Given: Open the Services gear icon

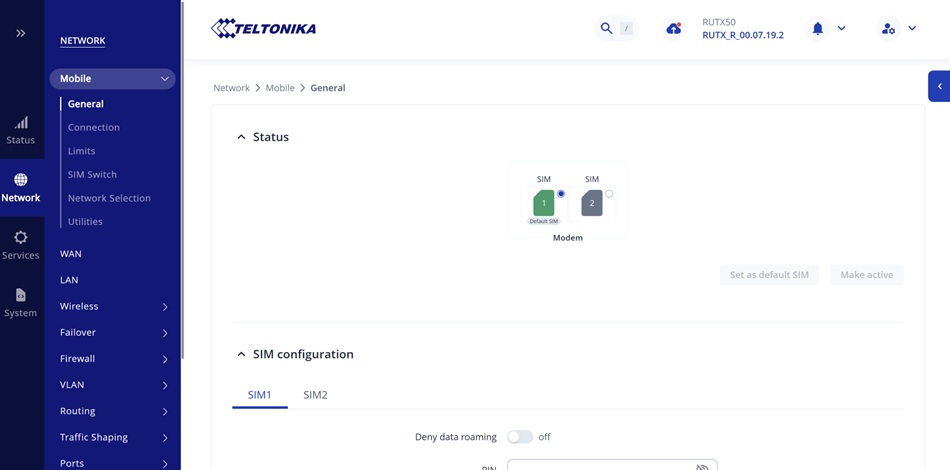Looking at the screenshot, I should [21, 238].
